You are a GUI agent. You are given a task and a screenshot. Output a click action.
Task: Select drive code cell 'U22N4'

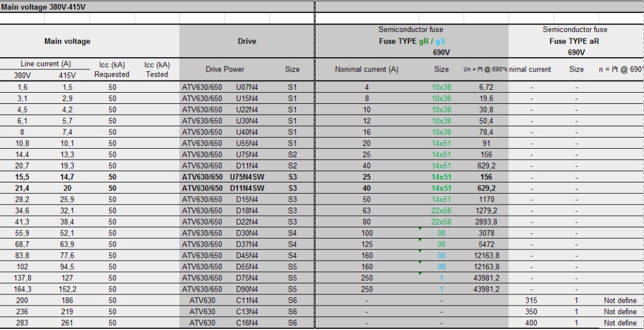click(247, 110)
